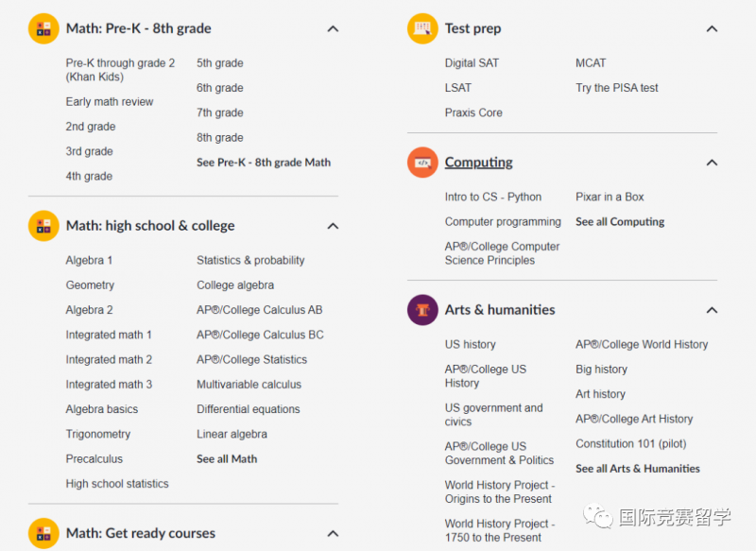This screenshot has width=756, height=551.
Task: Click the Math Get ready courses icon
Action: pos(43,533)
